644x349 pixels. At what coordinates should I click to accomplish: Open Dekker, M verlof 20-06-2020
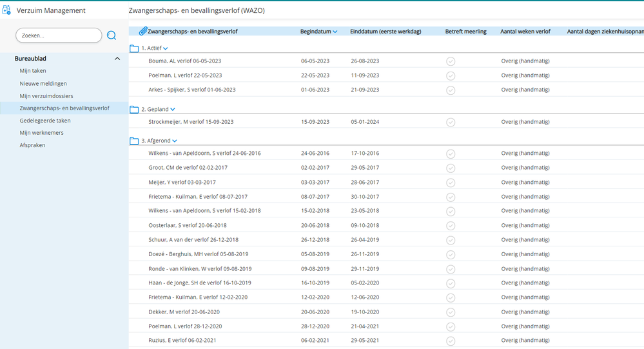(x=184, y=312)
